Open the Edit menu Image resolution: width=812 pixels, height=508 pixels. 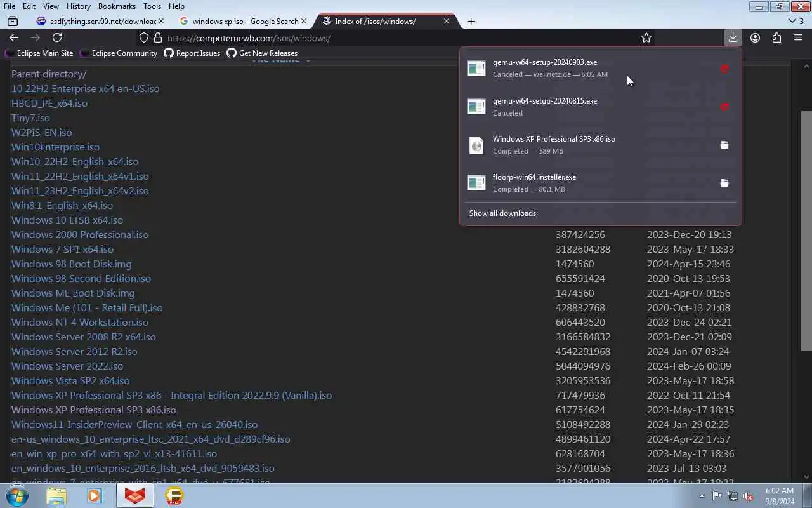29,6
